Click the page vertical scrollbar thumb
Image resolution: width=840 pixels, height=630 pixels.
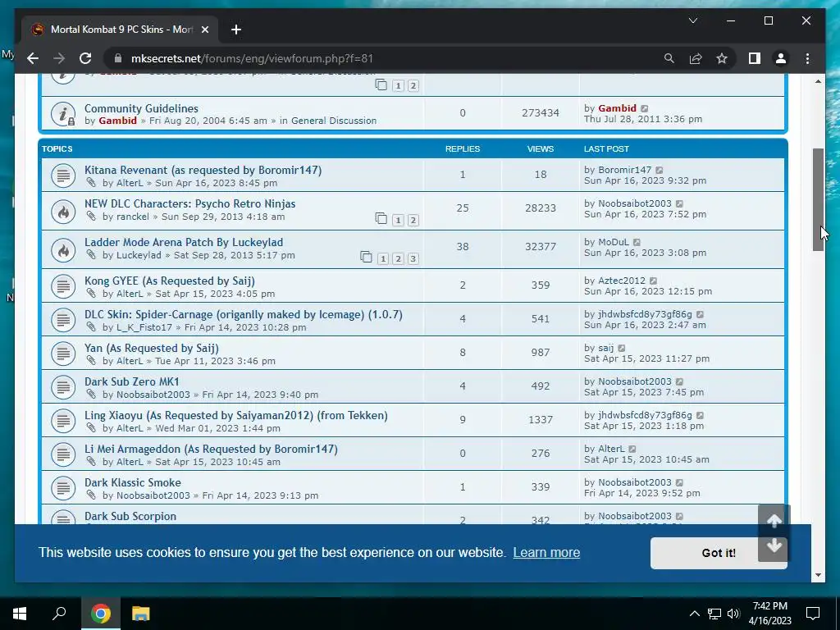point(818,199)
